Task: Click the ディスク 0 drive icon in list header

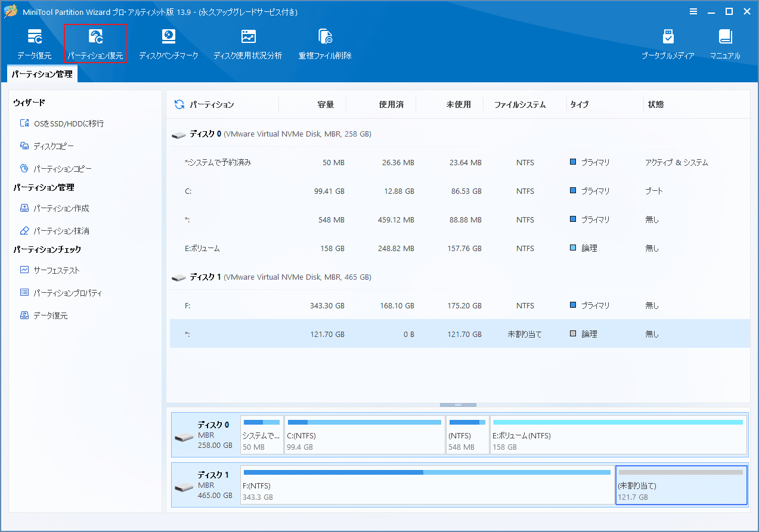Action: (178, 135)
